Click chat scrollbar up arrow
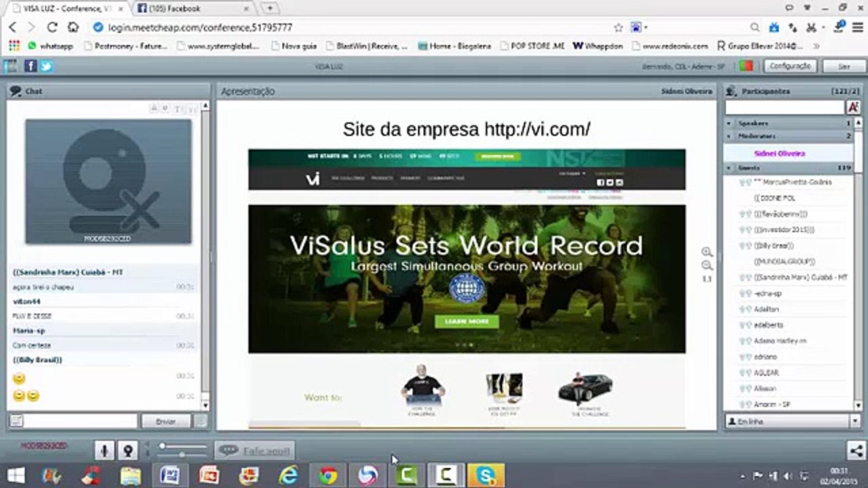 205,106
